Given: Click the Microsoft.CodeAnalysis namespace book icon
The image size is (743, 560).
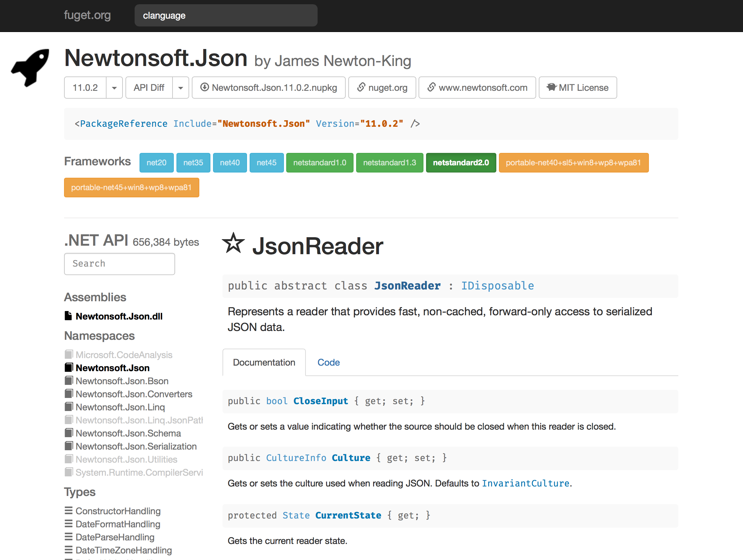Looking at the screenshot, I should pos(69,354).
